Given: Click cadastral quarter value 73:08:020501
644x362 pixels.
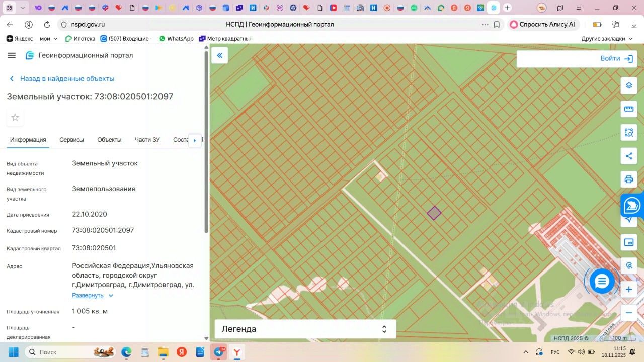Looking at the screenshot, I should pos(94,248).
